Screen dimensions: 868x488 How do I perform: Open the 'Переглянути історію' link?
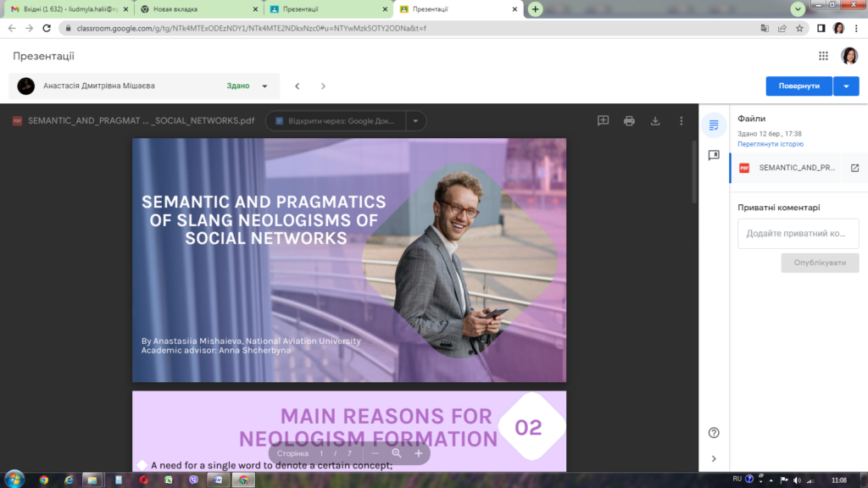pyautogui.click(x=771, y=144)
